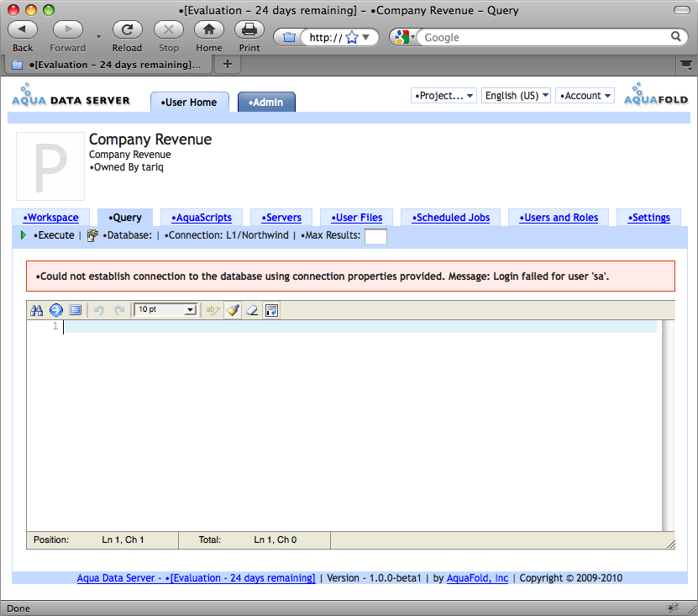Click the folder icon left of the URL field
698x616 pixels.
(289, 38)
